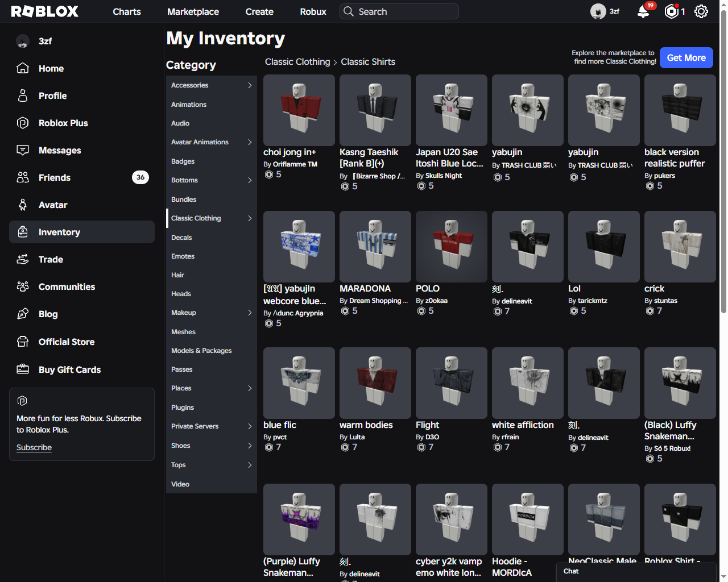Click the Get More button
728x582 pixels.
point(686,57)
